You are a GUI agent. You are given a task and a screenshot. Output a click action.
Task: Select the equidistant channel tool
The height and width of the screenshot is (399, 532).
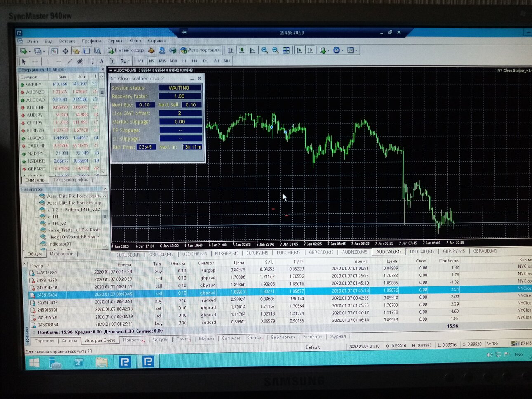tap(80, 61)
